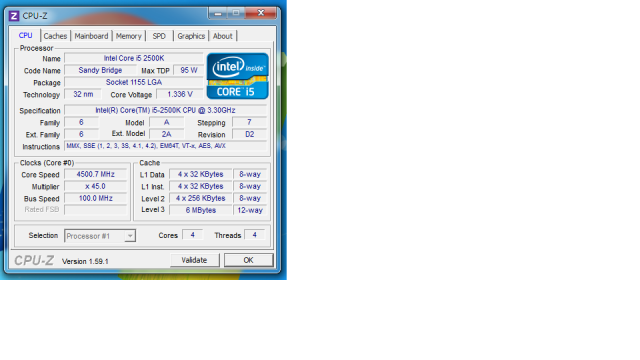Close the CPU-Z window
Screen dimensions: 640x360
[x=261, y=13]
